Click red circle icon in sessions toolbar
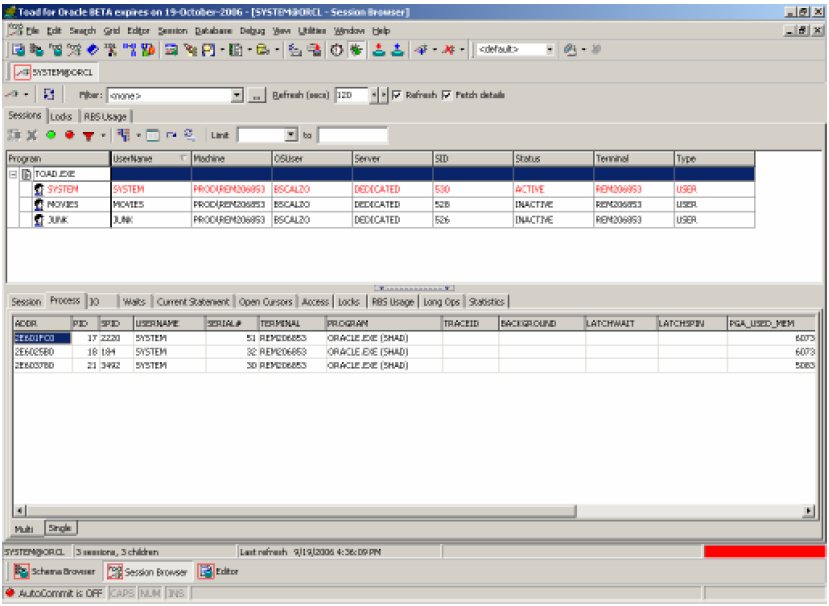The width and height of the screenshot is (829, 606). pos(69,135)
